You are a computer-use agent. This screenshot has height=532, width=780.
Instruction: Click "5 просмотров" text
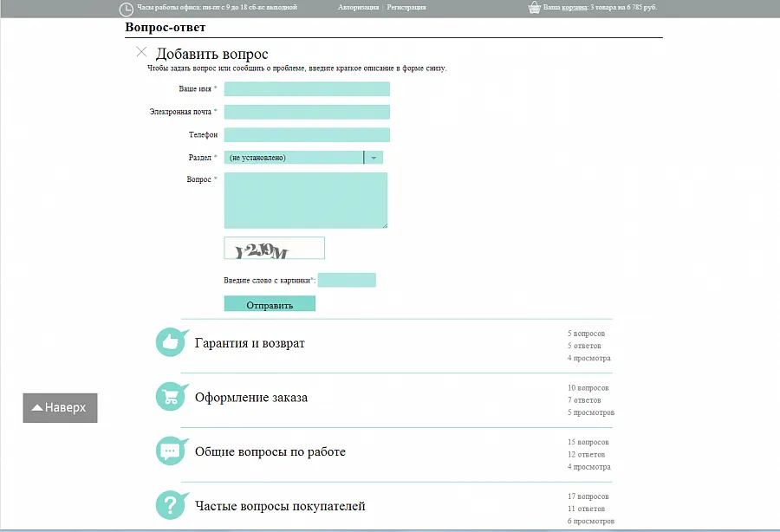point(591,412)
